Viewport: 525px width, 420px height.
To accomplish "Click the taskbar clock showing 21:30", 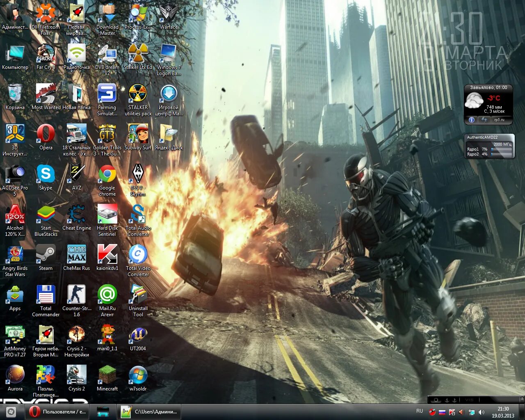I will pos(503,412).
